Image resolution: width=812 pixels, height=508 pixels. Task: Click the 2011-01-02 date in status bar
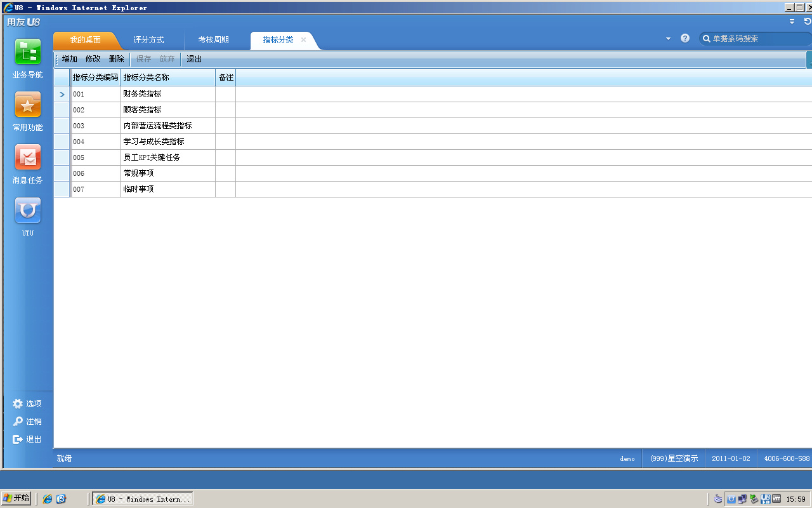coord(731,458)
